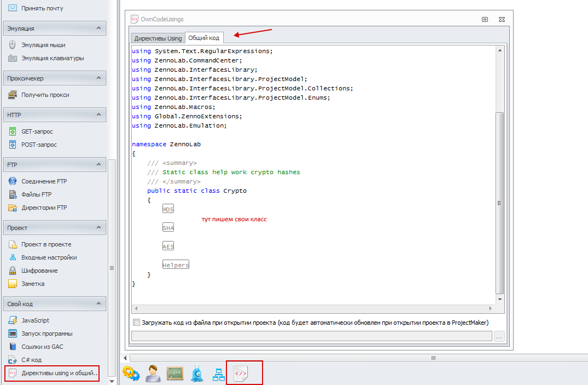Select the Эмуляция мыши mouse icon
The image size is (588, 385).
click(13, 45)
